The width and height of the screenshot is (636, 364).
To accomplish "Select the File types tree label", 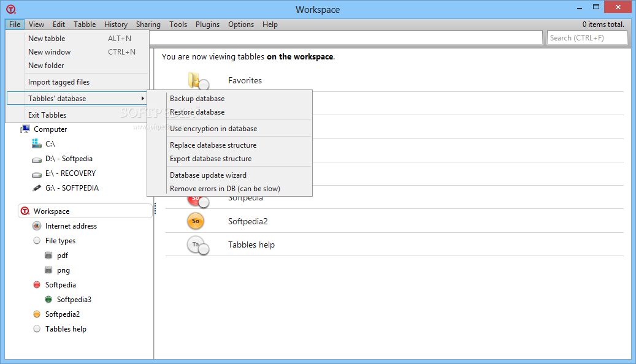I will click(x=61, y=241).
